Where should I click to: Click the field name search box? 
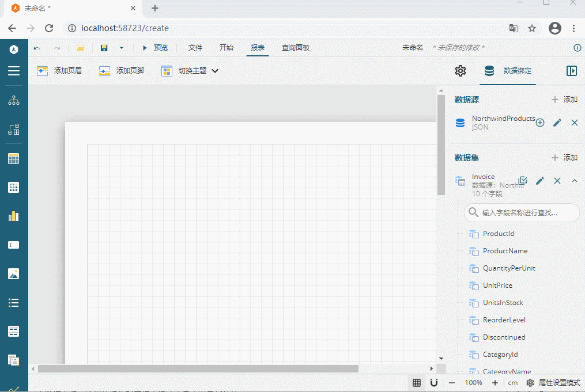coord(522,212)
